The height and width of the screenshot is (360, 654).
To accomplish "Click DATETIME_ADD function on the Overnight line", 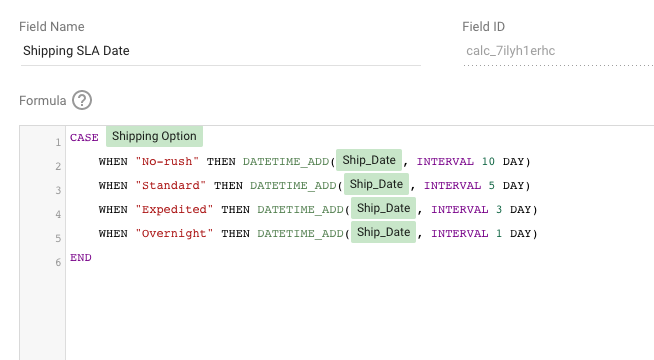I will coord(300,234).
